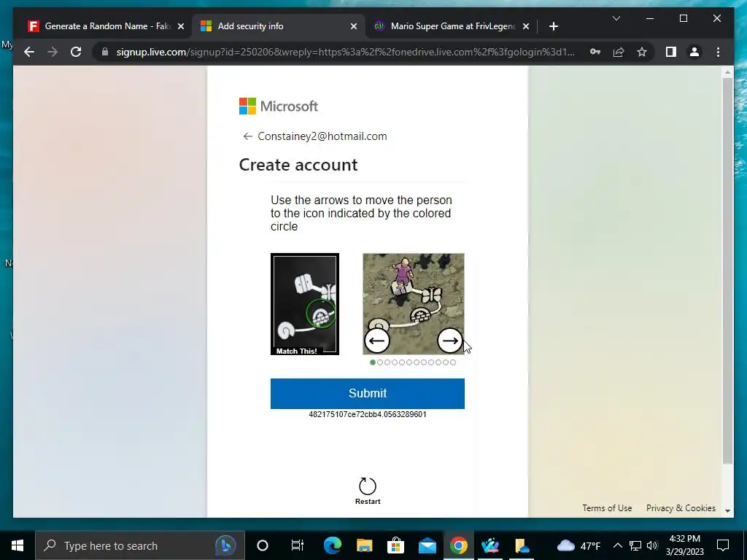747x560 pixels.
Task: Close the Mario Super Game tab
Action: (x=525, y=26)
